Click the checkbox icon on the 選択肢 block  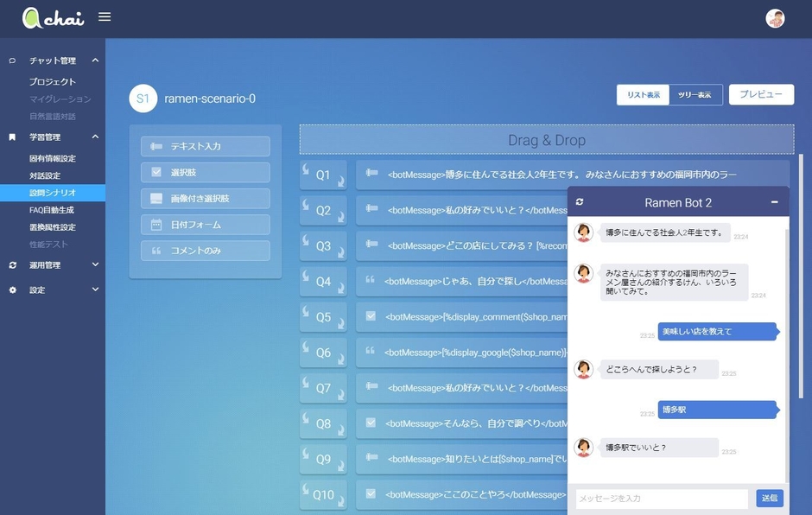[156, 172]
